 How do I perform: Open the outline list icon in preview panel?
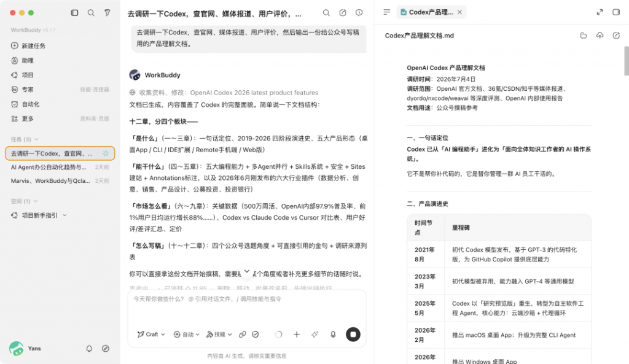click(x=387, y=12)
